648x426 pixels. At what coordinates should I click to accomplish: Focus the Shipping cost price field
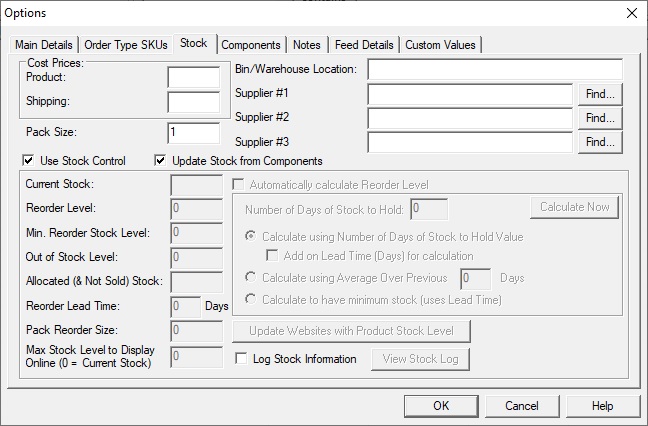click(x=194, y=102)
